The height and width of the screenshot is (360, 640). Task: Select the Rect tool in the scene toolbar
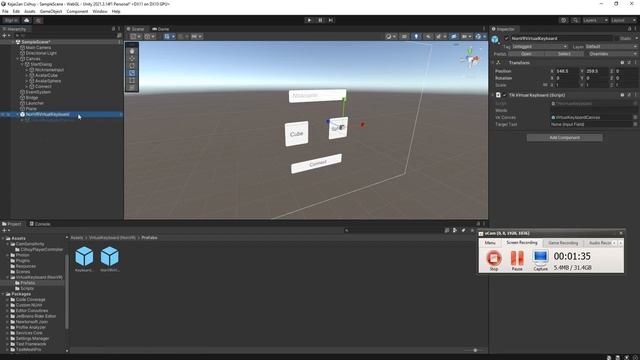click(132, 80)
